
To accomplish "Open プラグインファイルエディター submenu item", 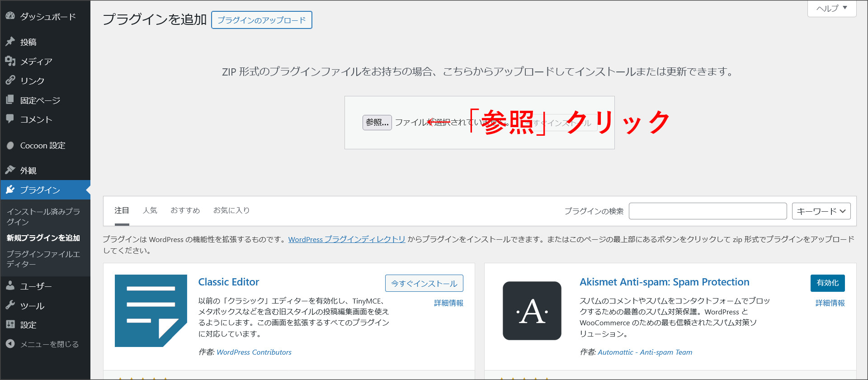I will coord(43,259).
